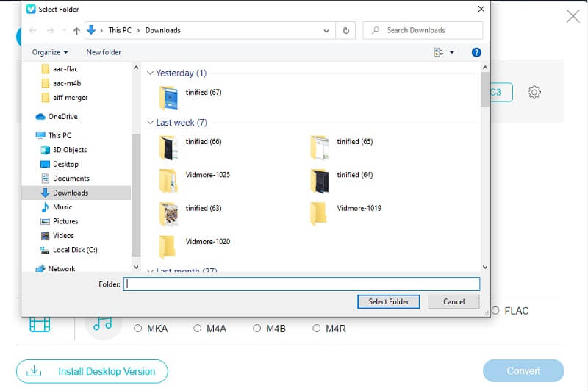Screen dimensions: 588x391
Task: Click New folder in toolbar
Action: (x=104, y=52)
